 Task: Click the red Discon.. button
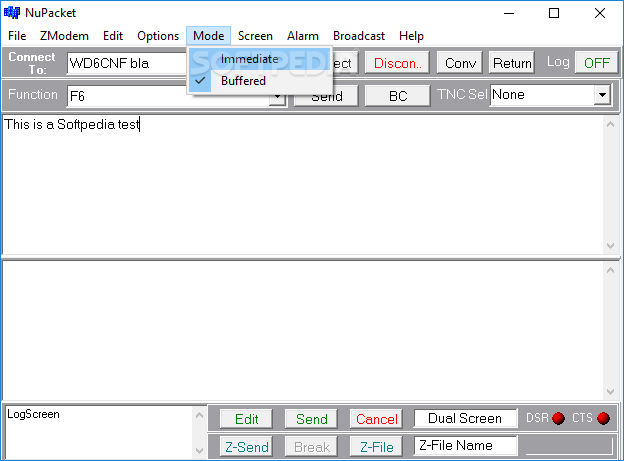point(397,63)
